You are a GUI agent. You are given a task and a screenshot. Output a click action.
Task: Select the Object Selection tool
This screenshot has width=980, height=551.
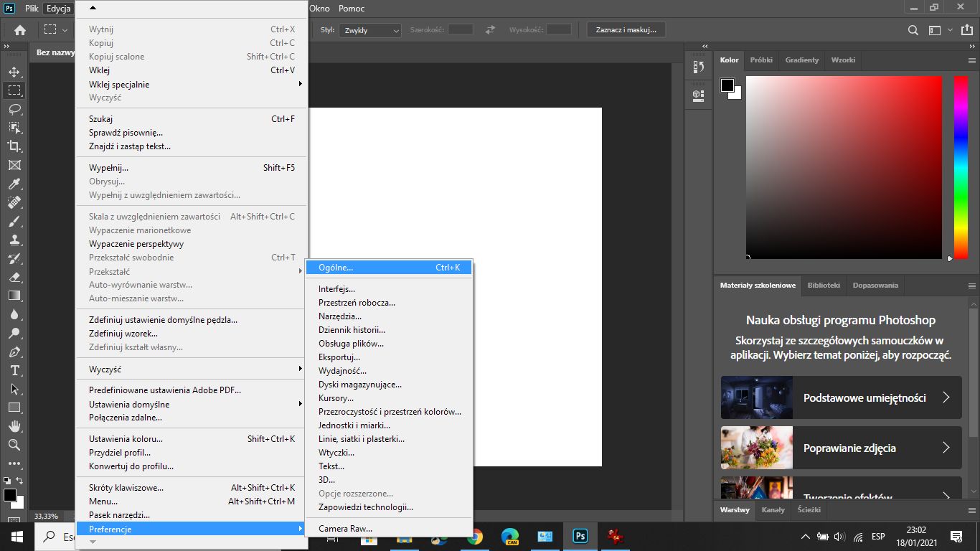click(x=14, y=128)
